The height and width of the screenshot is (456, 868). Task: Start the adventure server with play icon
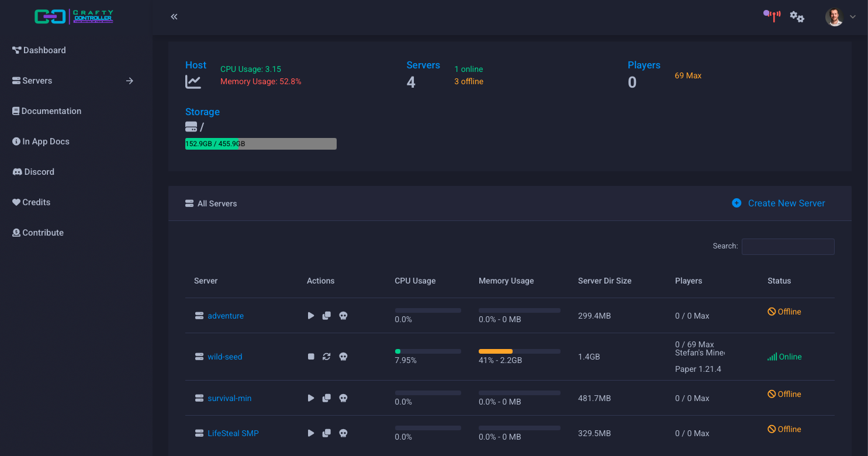[311, 316]
